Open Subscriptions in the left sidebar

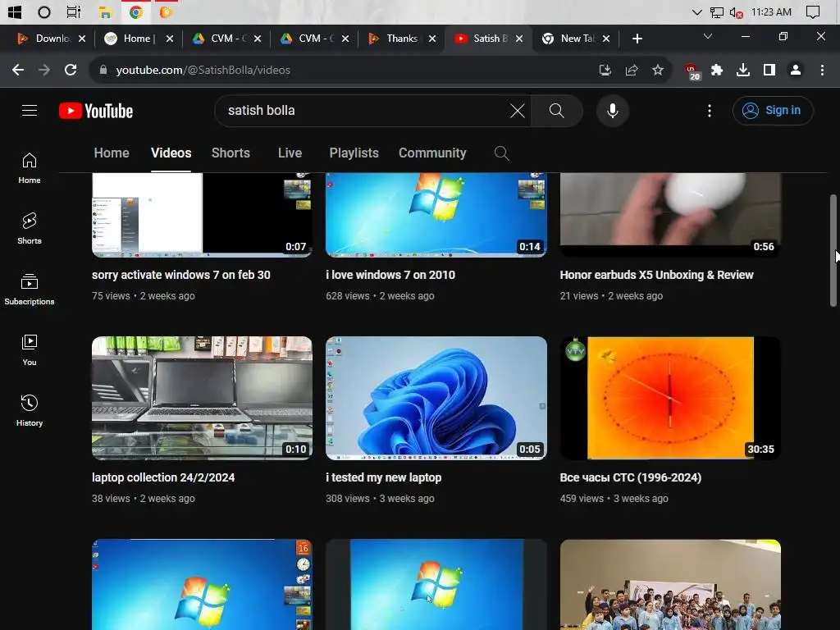point(30,290)
